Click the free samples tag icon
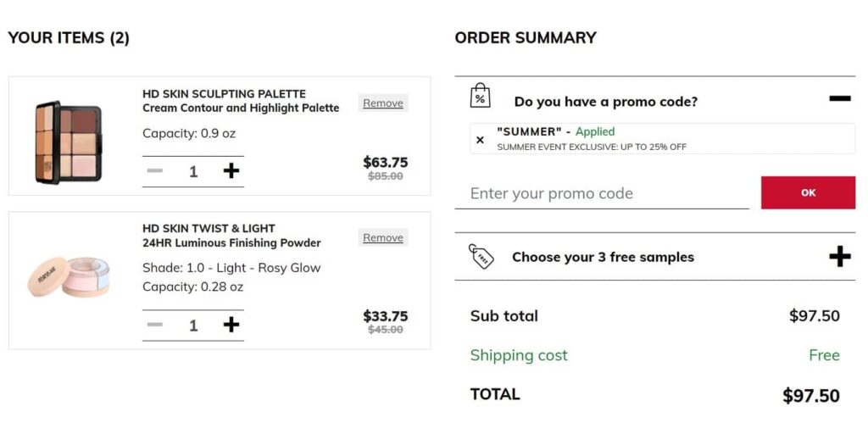868x423 pixels. pyautogui.click(x=481, y=256)
